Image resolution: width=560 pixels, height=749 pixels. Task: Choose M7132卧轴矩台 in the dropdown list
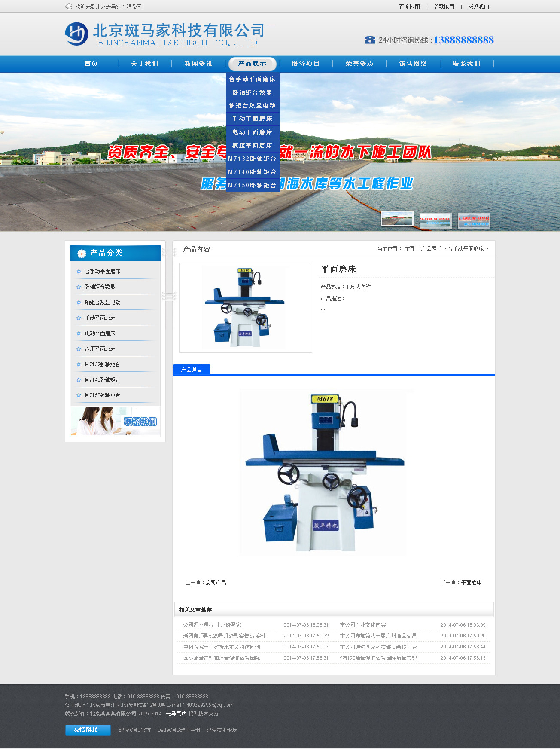252,159
